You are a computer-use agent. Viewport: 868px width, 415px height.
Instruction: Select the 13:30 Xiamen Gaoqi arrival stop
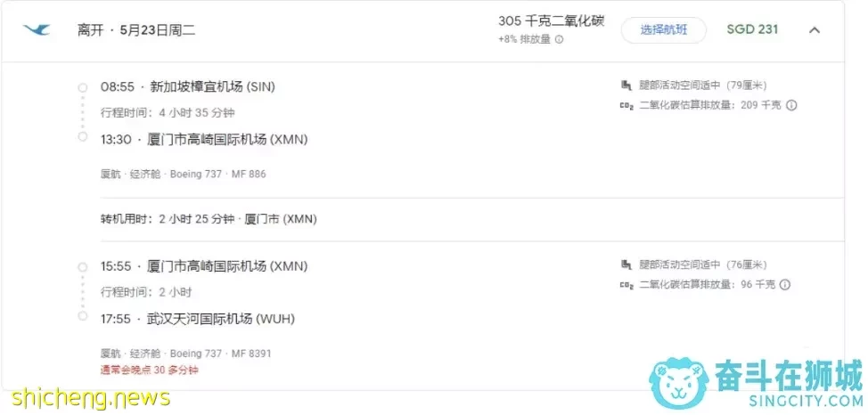[204, 140]
